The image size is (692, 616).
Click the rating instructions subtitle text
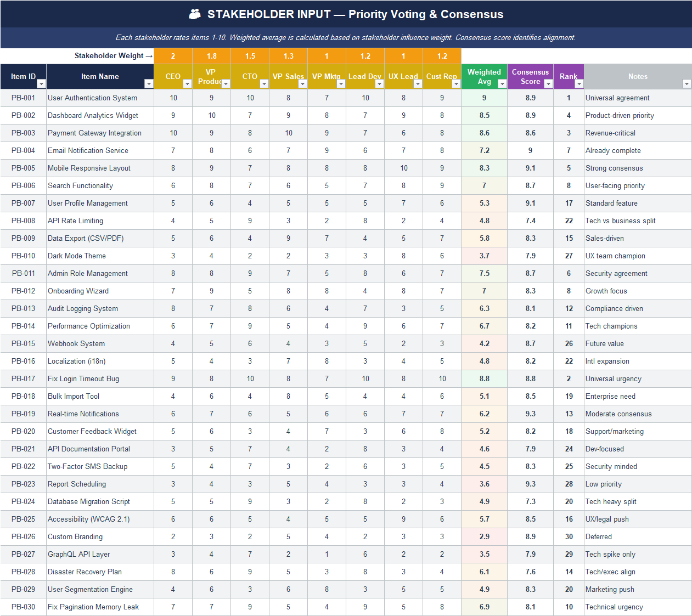point(346,38)
